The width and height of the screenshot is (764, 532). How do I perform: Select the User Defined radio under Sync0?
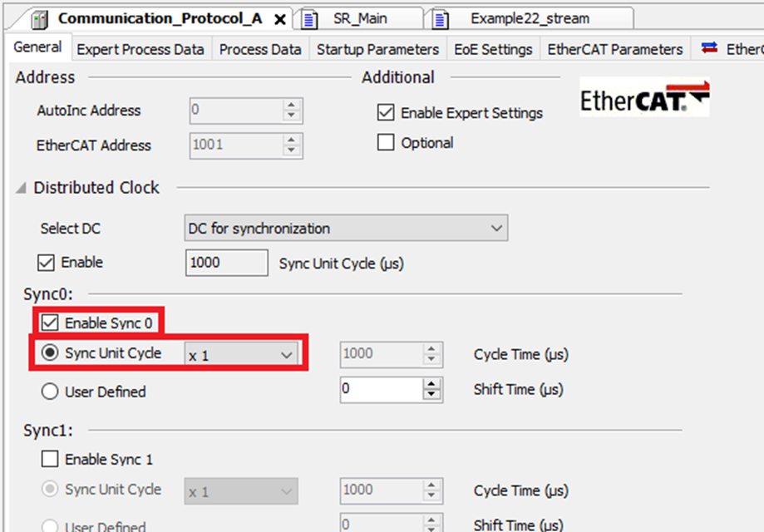pos(50,392)
